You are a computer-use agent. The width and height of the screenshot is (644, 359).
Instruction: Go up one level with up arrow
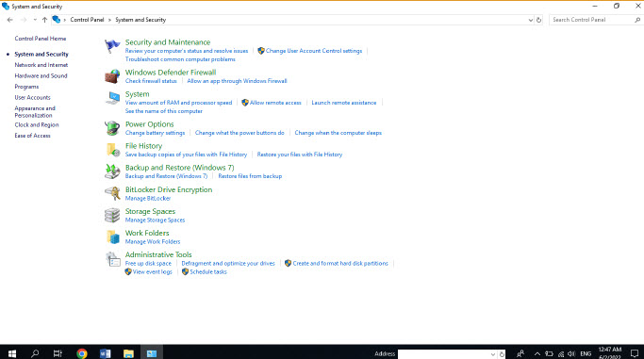pos(44,20)
